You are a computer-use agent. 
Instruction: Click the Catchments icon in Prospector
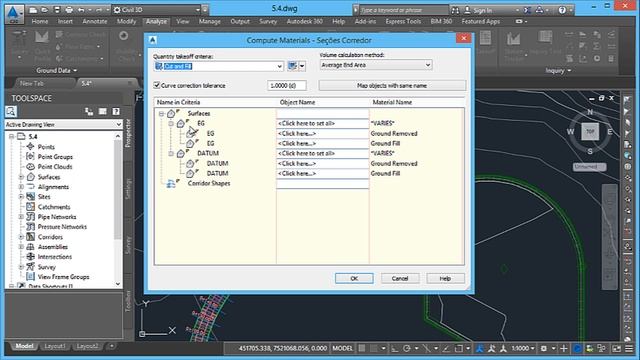click(30, 207)
